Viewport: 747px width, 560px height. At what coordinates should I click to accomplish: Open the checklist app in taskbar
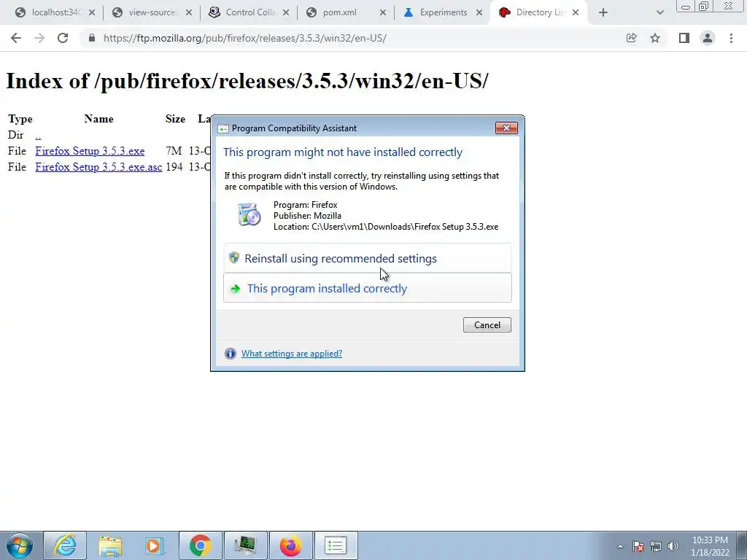pos(336,545)
